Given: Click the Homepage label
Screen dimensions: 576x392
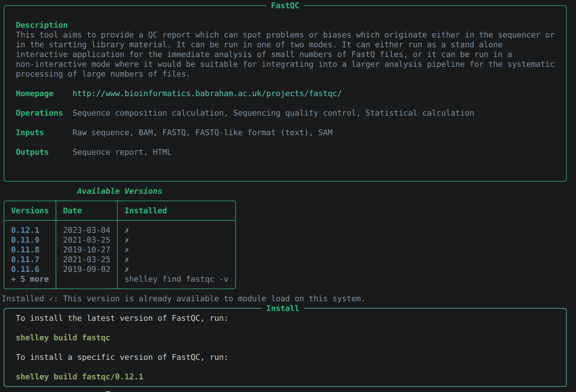Looking at the screenshot, I should (x=35, y=94).
